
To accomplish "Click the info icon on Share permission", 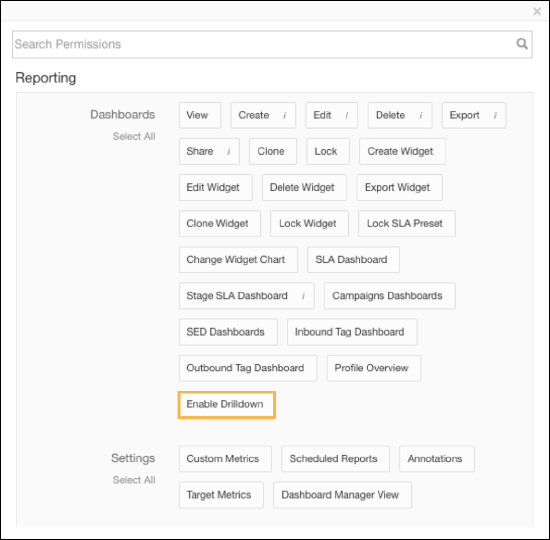I will pyautogui.click(x=229, y=151).
